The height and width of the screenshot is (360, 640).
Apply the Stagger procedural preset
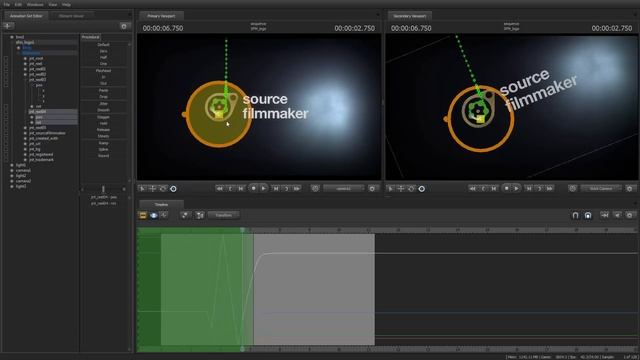pyautogui.click(x=103, y=117)
